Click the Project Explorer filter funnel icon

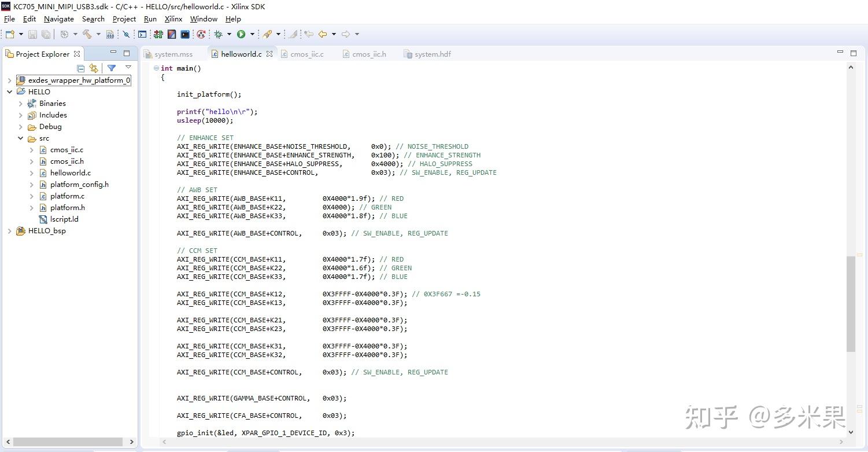[112, 68]
